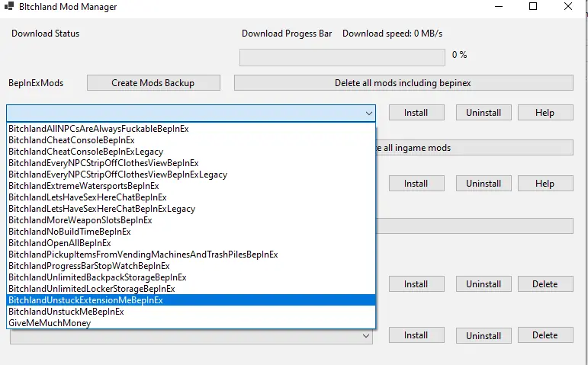Pick BitchlandOpenAllBepInEx from the list
This screenshot has width=588, height=365.
[191, 243]
